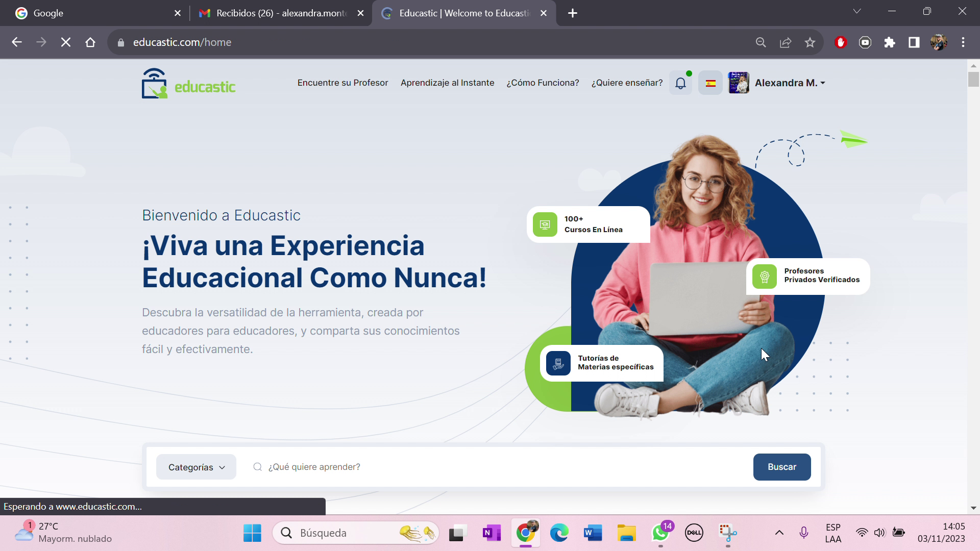Click the Buscar button
The height and width of the screenshot is (551, 980).
[x=781, y=467]
